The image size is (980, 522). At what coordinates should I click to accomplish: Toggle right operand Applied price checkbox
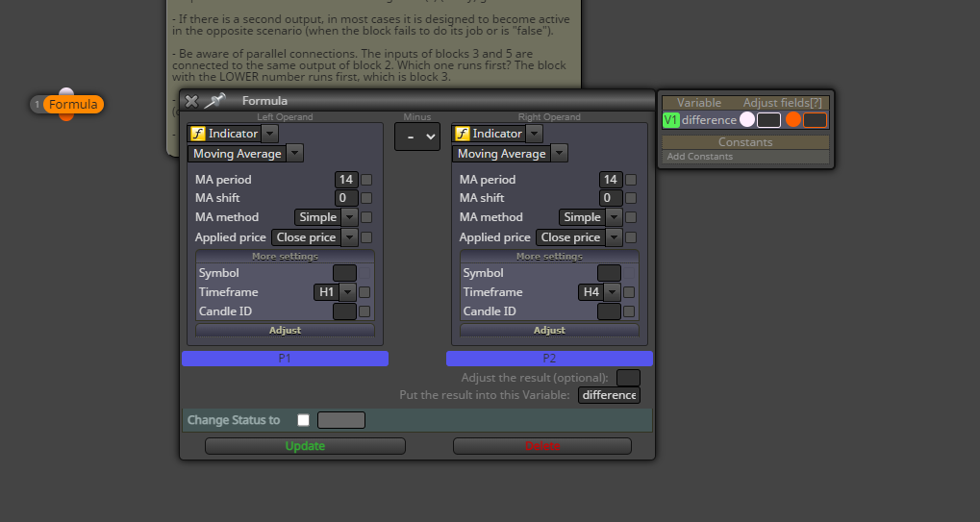(631, 237)
